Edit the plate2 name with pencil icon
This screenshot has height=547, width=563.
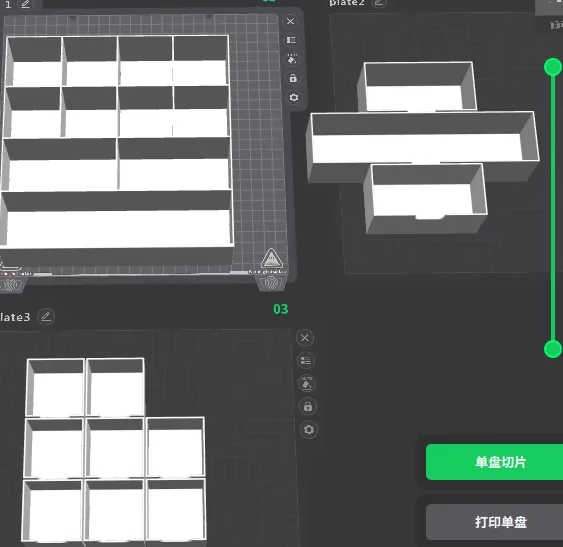click(378, 3)
